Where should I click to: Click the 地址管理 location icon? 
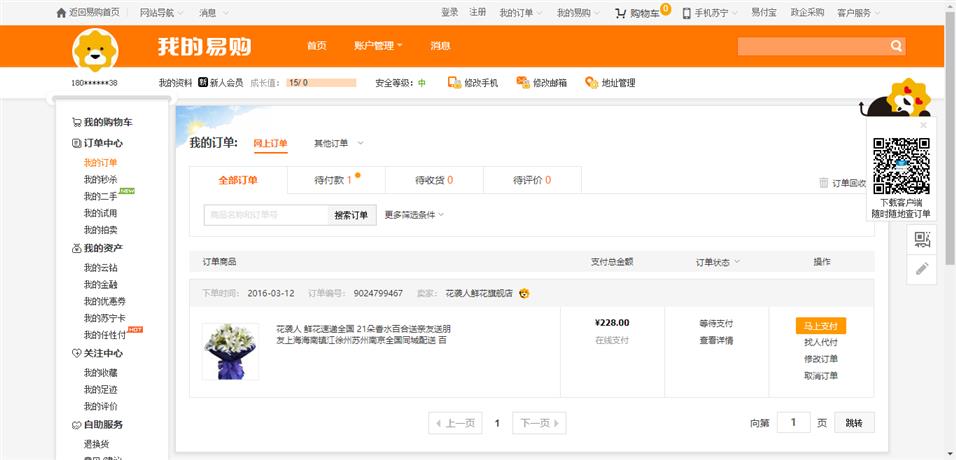[x=591, y=82]
